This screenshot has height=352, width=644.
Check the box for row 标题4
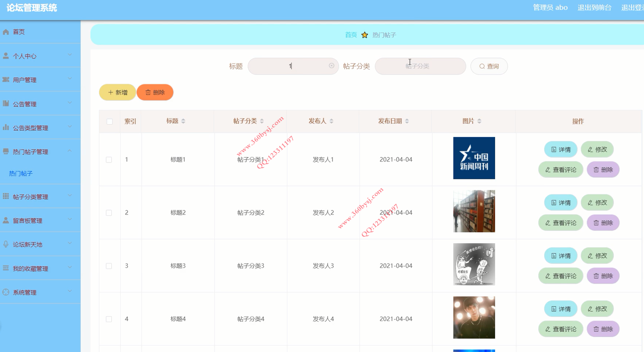point(109,319)
